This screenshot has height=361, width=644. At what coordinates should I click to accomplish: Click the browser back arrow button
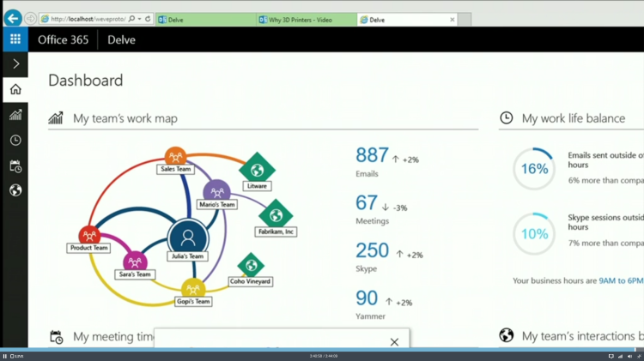point(13,19)
